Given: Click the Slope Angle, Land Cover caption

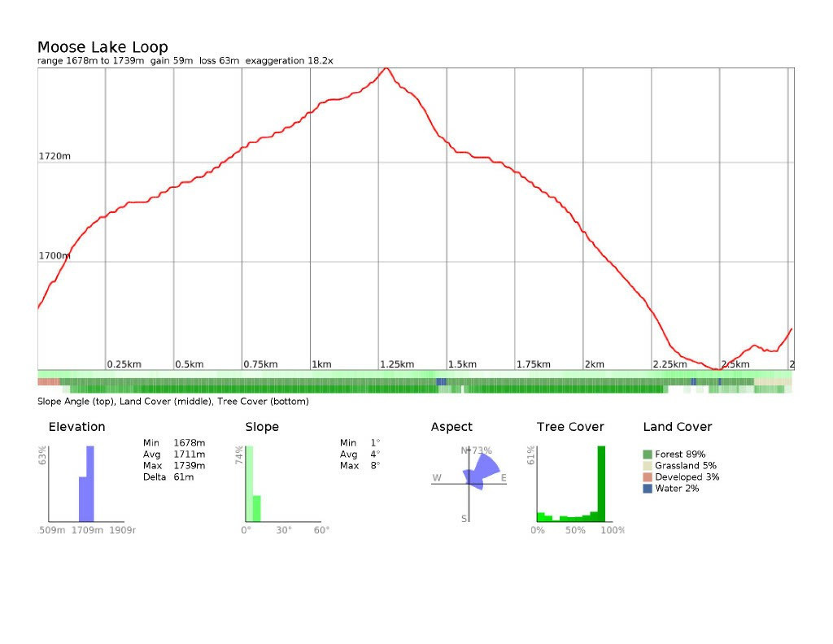Looking at the screenshot, I should pyautogui.click(x=173, y=402).
